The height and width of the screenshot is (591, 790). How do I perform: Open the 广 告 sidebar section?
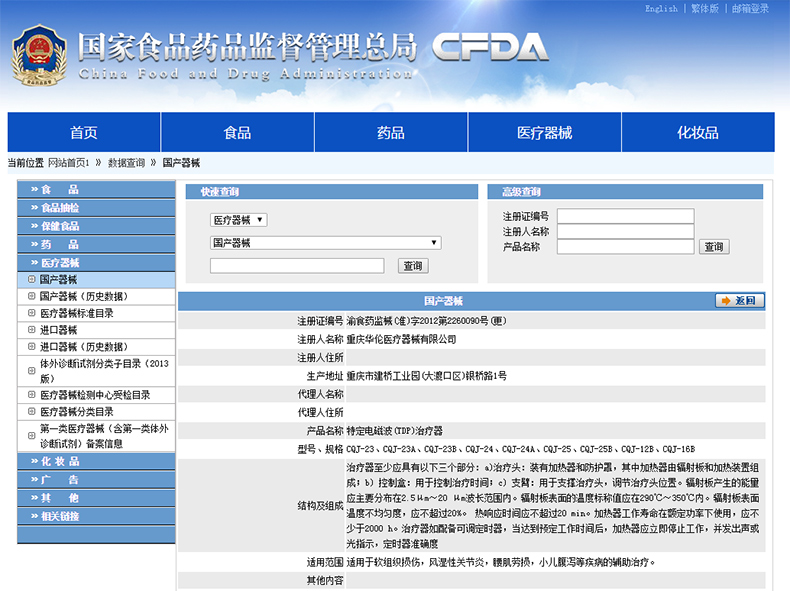[96, 480]
